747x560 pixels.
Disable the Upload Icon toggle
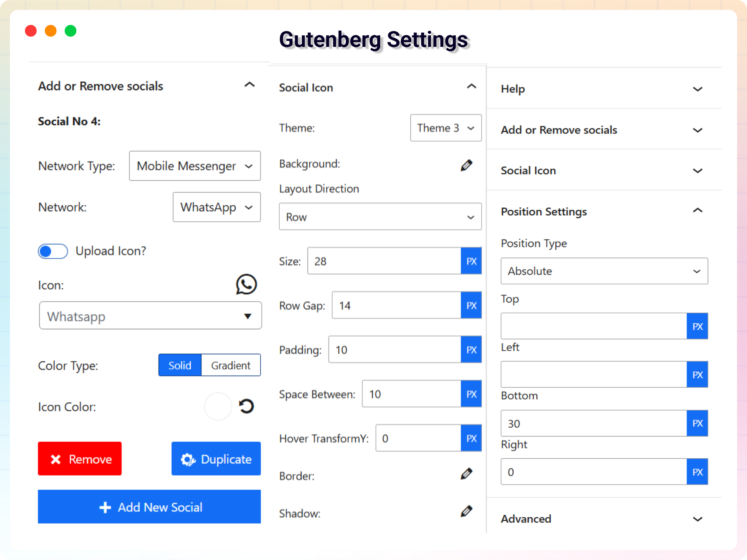[52, 251]
